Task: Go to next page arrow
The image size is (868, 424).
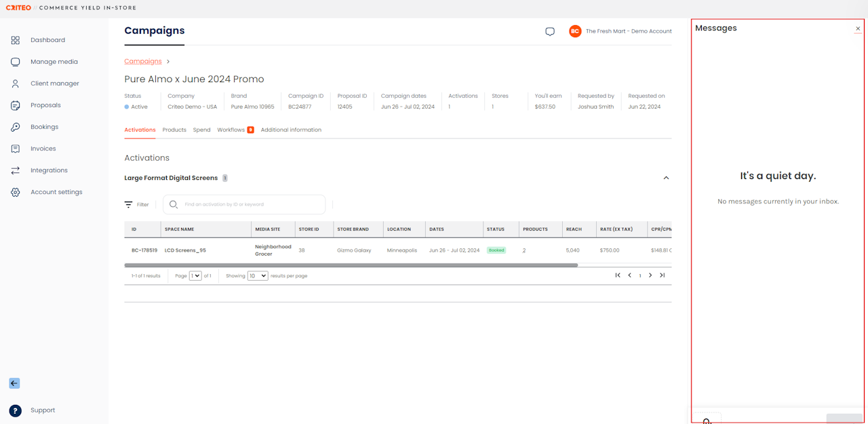Action: point(650,275)
